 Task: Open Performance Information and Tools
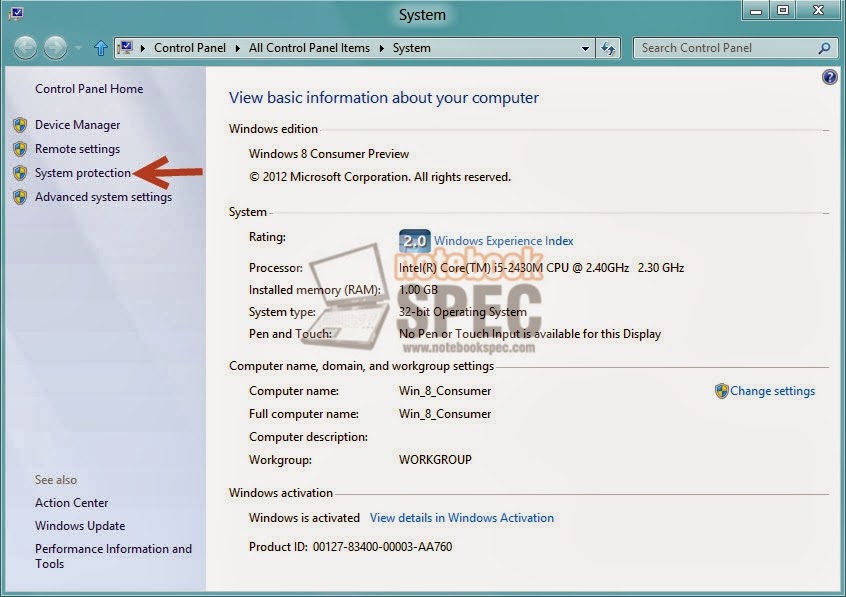click(x=113, y=556)
